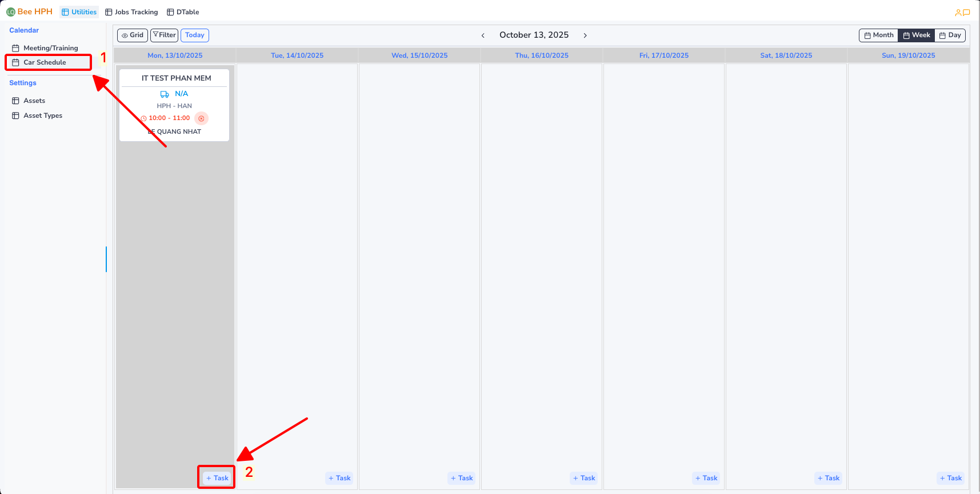Jump to Today in the calendar

point(195,35)
